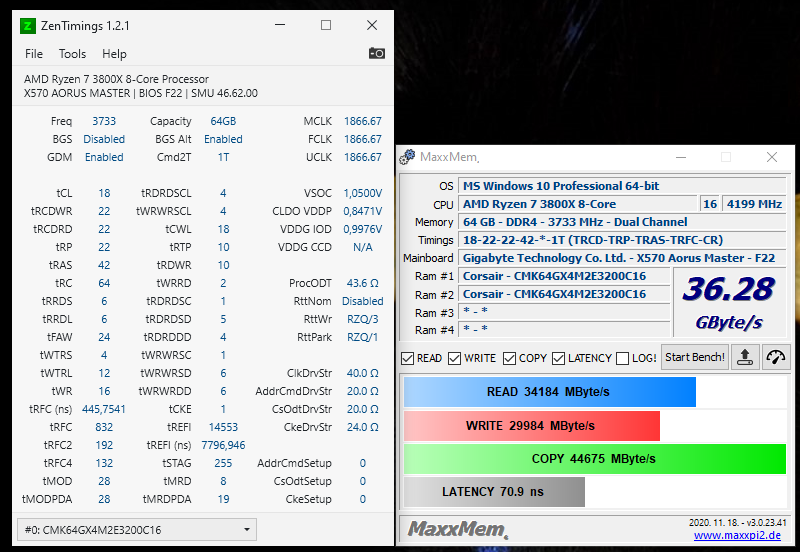Click the Ram #2 Corsair module field

564,294
